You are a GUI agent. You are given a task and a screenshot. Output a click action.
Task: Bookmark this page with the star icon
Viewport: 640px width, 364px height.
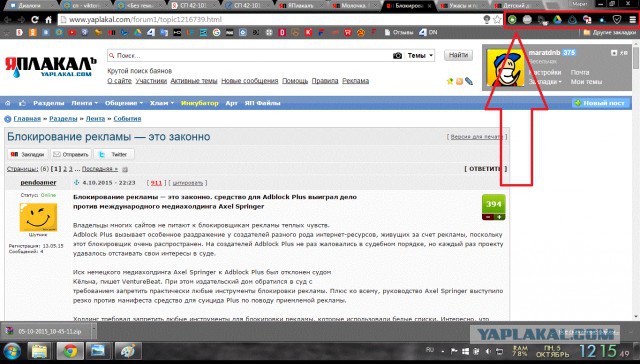[497, 19]
